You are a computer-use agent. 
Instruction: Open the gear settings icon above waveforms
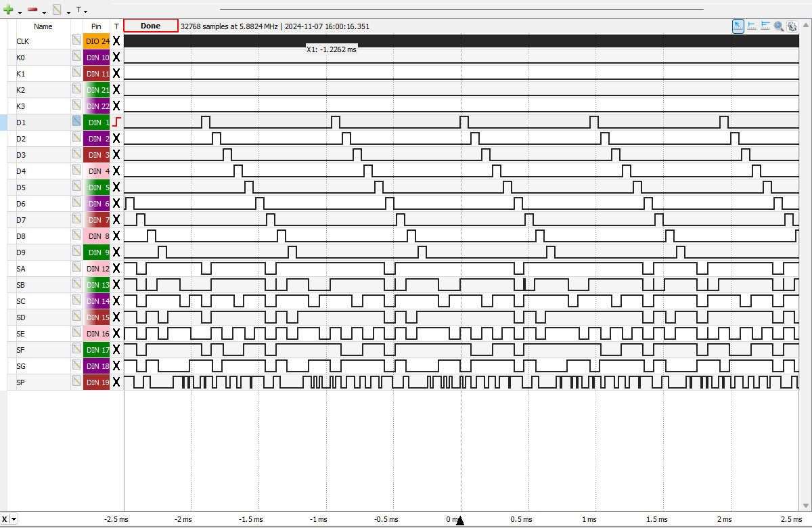tap(792, 26)
